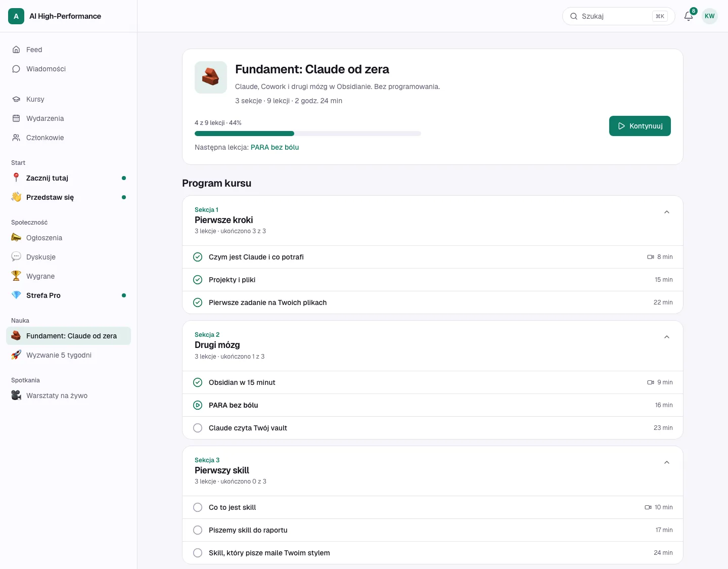Open Strefa Pro space
Image resolution: width=728 pixels, height=569 pixels.
pyautogui.click(x=68, y=295)
